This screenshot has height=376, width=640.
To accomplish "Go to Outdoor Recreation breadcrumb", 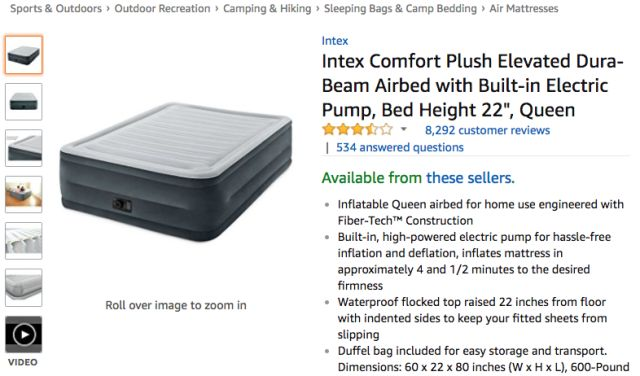I will (162, 9).
